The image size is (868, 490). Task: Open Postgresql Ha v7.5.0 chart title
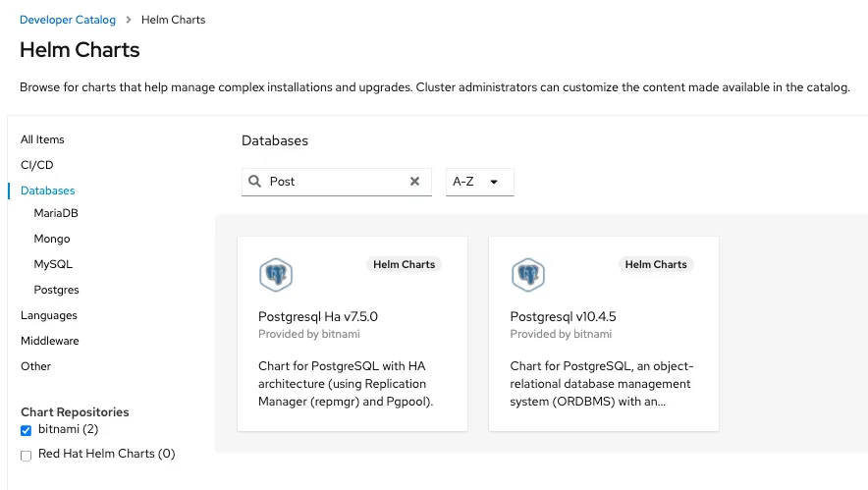coord(318,317)
